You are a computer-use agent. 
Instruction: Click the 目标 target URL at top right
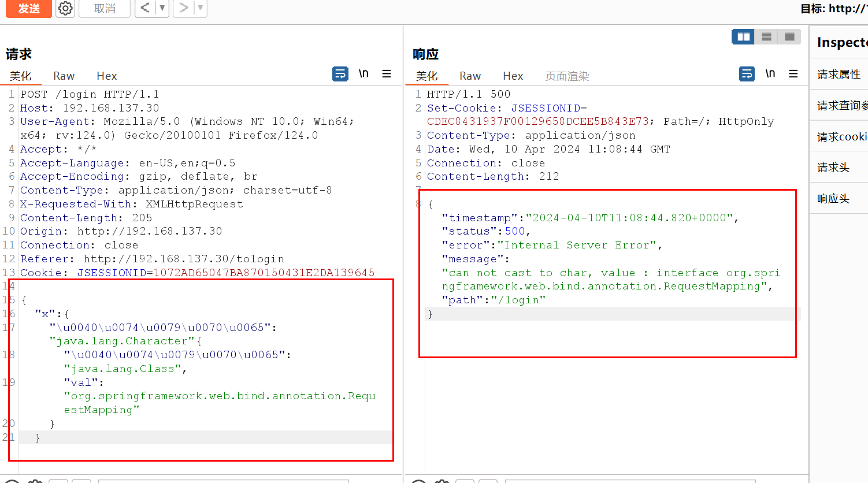tap(834, 9)
